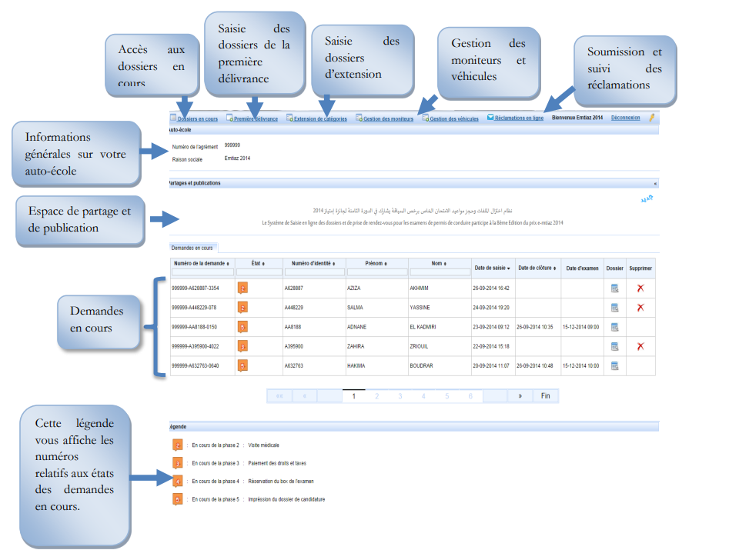Click the blue Arabic 'new' badge icon
The width and height of the screenshot is (739, 560).
coord(647,198)
